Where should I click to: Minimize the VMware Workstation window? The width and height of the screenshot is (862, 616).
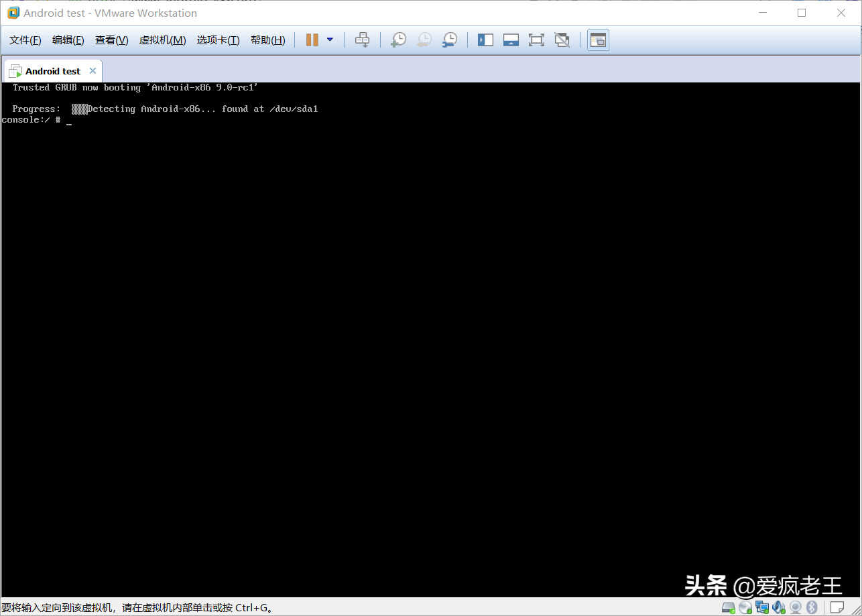coord(762,13)
